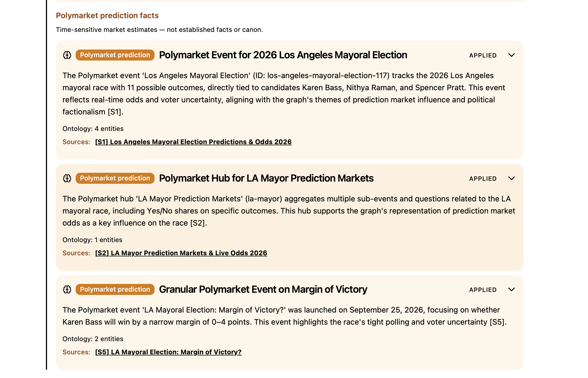Viewport: 588px width, 378px height.
Task: Expand the 2026 Los Angeles Mayoral Election card chevron
Action: [512, 55]
